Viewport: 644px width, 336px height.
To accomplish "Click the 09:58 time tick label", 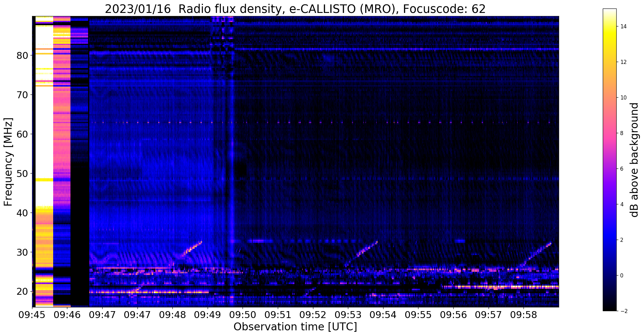I will pos(524,315).
